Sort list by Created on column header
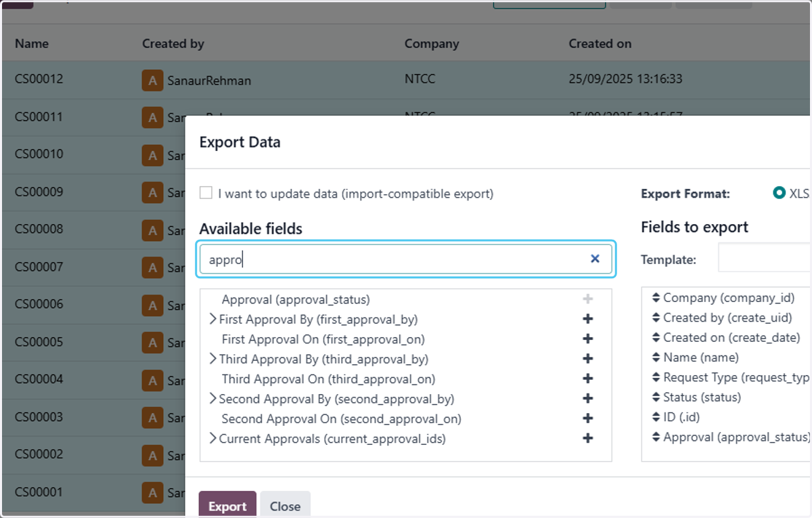This screenshot has height=518, width=812. 600,43
